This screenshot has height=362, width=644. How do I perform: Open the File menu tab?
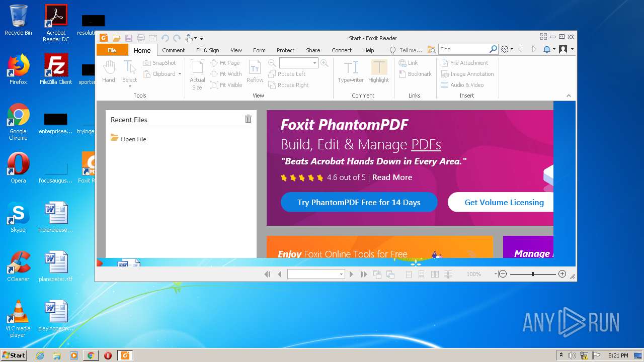tap(112, 50)
